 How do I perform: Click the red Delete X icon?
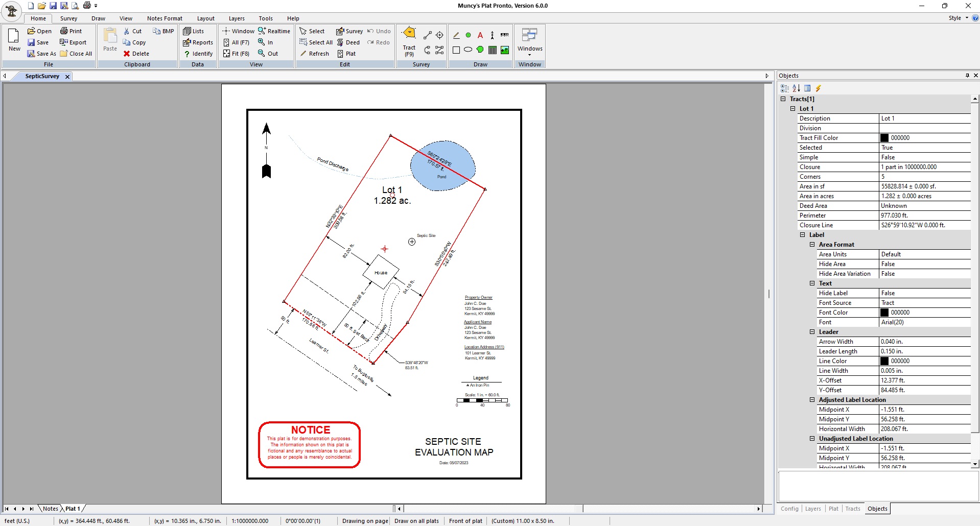(x=127, y=54)
